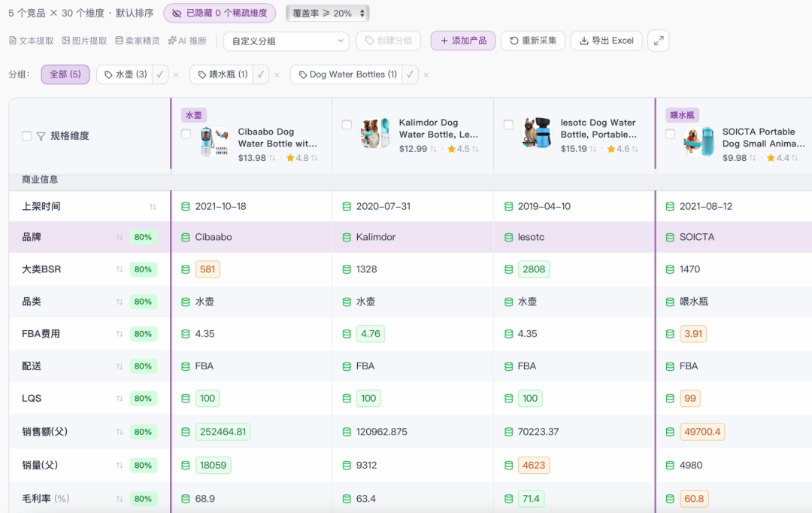Confirm the 水壶 (3) group checkmark
This screenshot has height=513, width=812.
(x=160, y=74)
